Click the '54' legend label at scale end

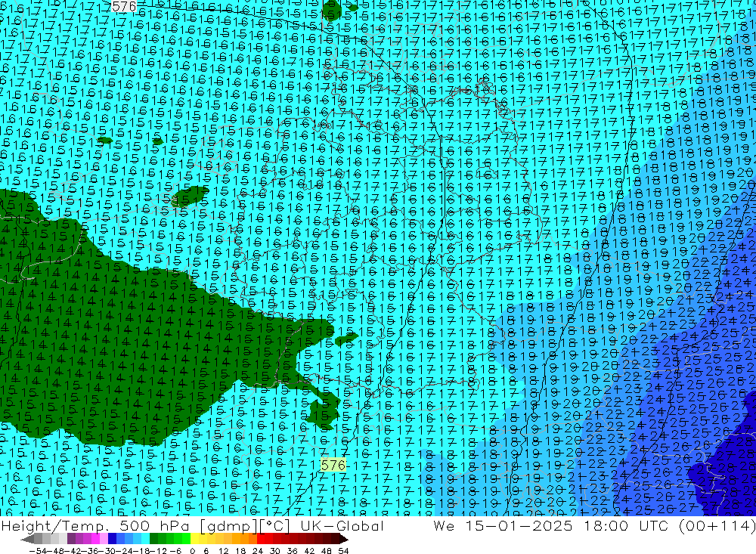[343, 550]
